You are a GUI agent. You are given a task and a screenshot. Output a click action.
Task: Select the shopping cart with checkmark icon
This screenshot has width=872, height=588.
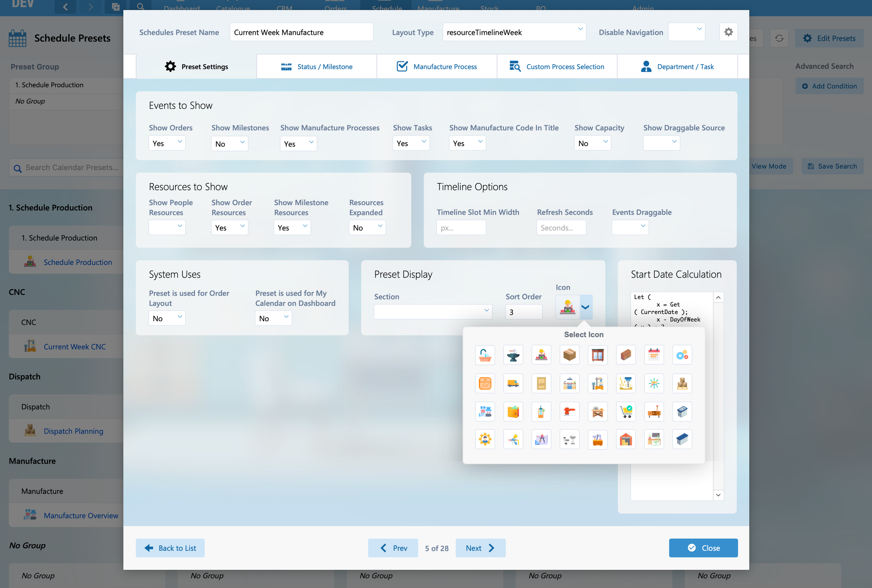(x=625, y=411)
